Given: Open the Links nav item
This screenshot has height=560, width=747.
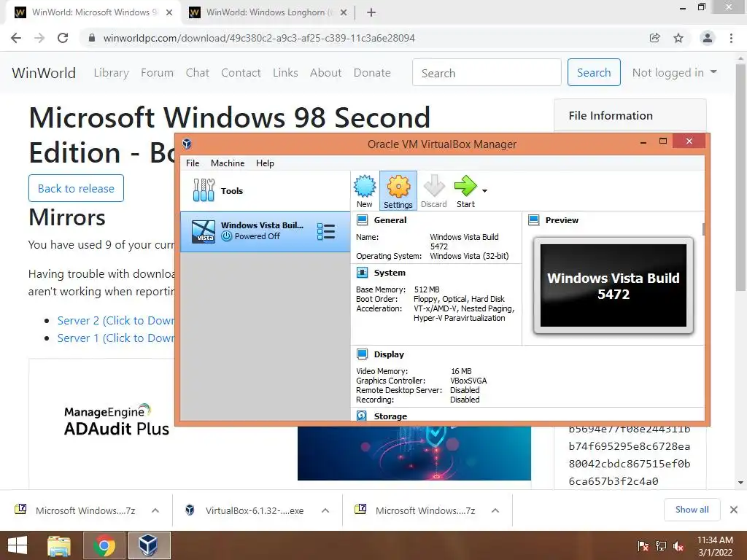Looking at the screenshot, I should (285, 73).
